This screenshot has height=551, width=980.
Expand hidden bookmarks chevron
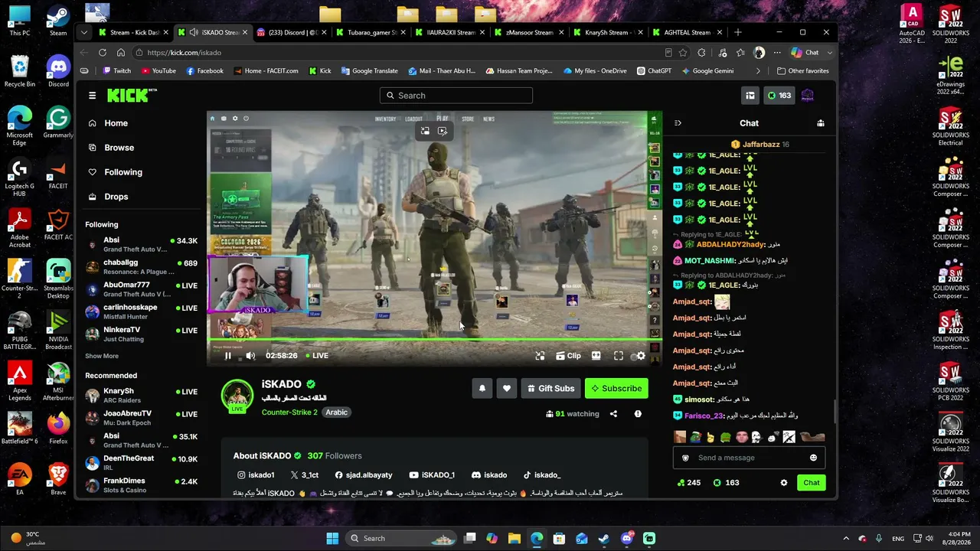click(x=758, y=71)
